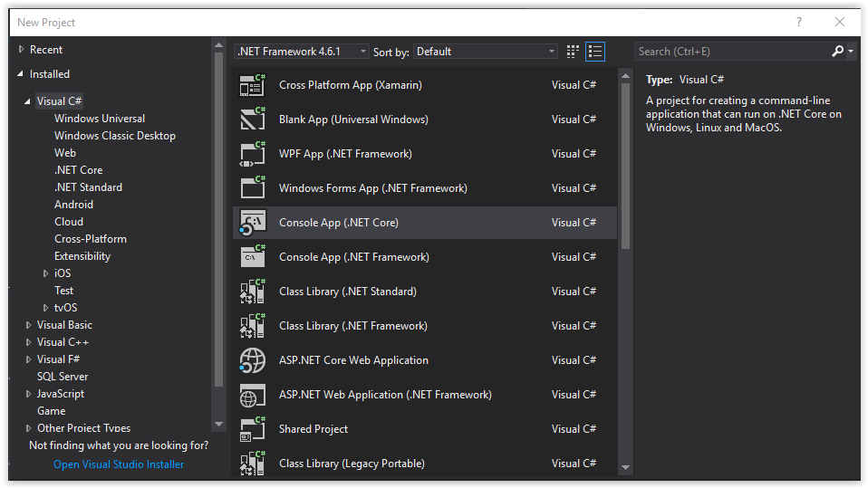Click the Console App (.NET Core) icon

coord(253,223)
